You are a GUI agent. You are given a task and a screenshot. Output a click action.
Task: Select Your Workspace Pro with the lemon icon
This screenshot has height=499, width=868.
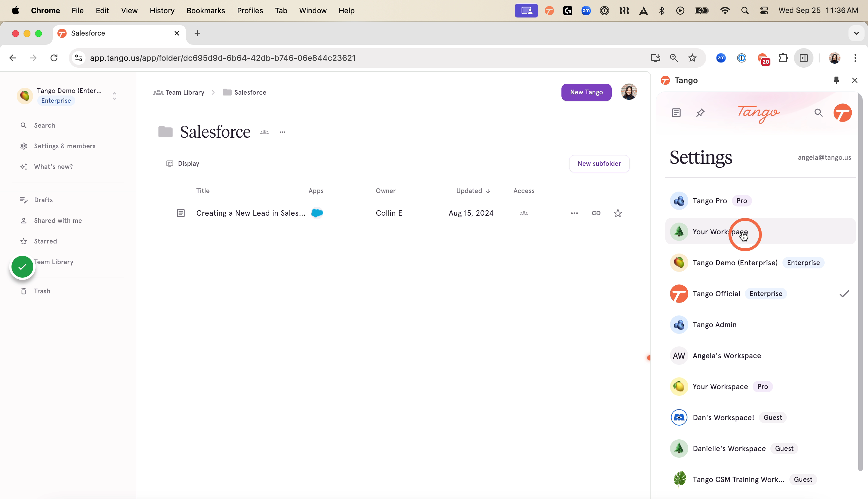[760, 387]
